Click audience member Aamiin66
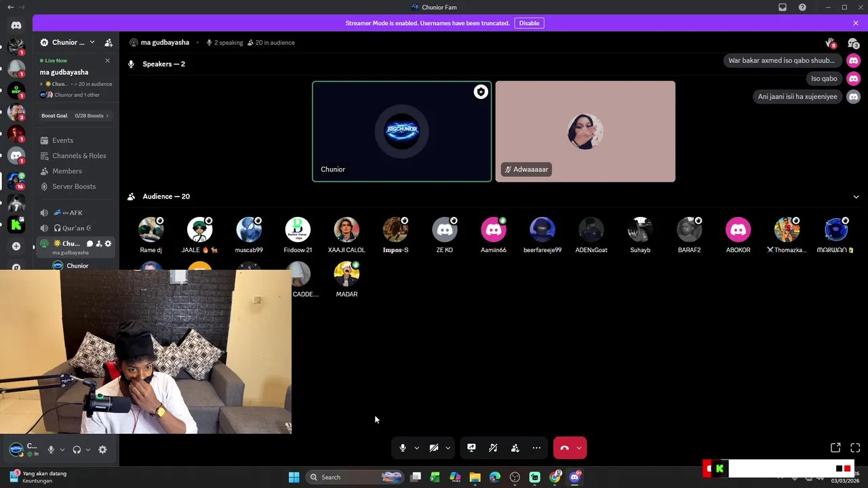 [x=493, y=235]
